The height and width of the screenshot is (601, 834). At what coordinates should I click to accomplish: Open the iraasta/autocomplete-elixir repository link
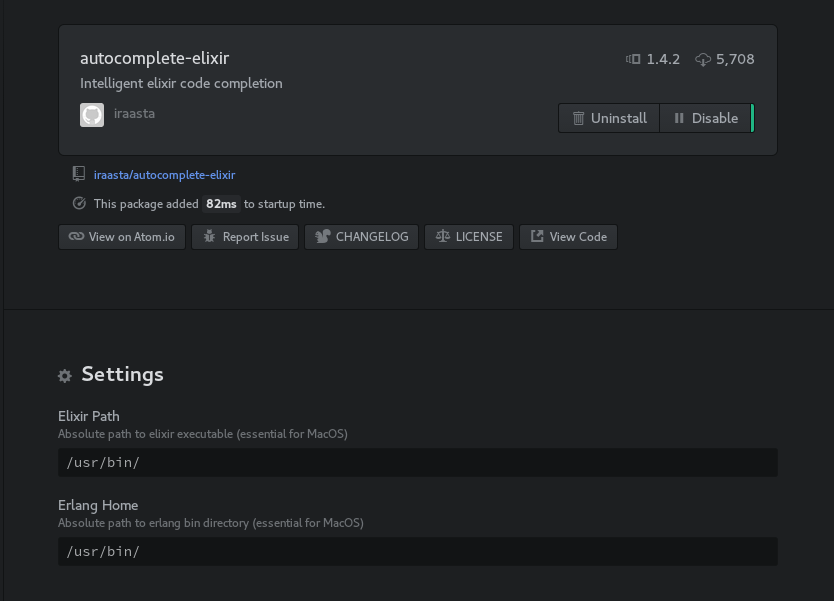pos(164,175)
